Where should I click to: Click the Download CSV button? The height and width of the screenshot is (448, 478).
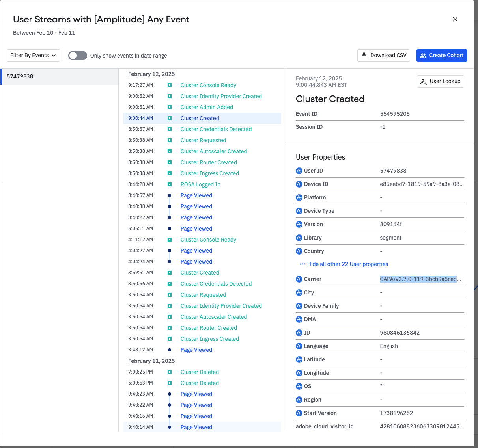point(384,56)
